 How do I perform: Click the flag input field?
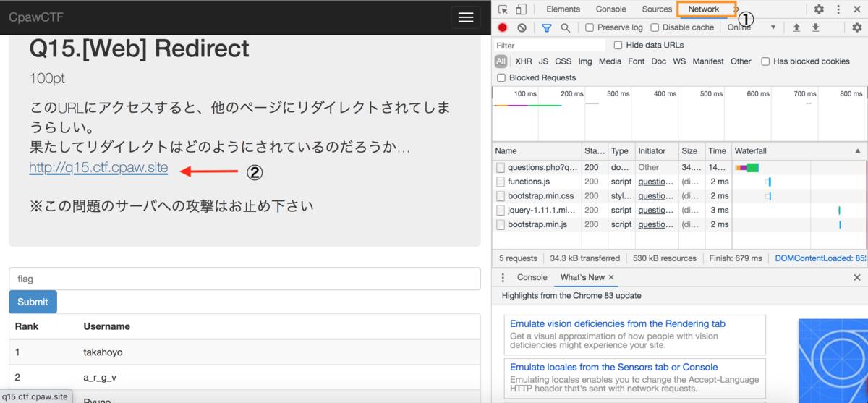point(244,279)
